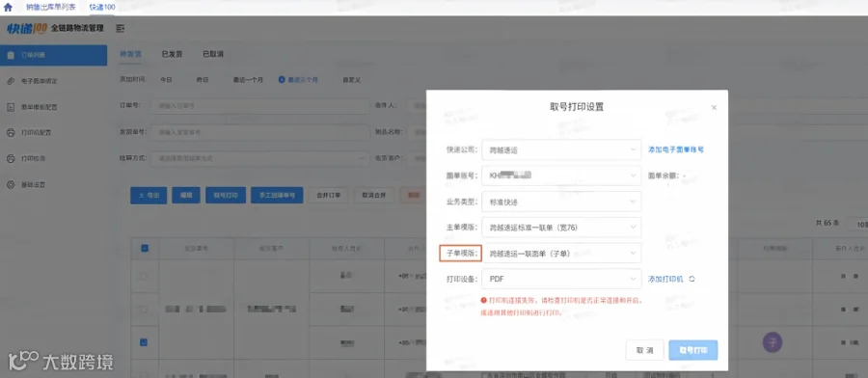868x378 pixels.
Task: Switch to the 已发货 tab
Action: pyautogui.click(x=173, y=54)
